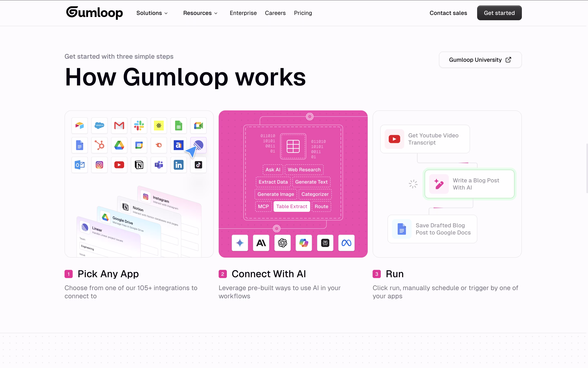Click the Write a Blog Post With AI card
This screenshot has width=588, height=368.
click(x=469, y=184)
